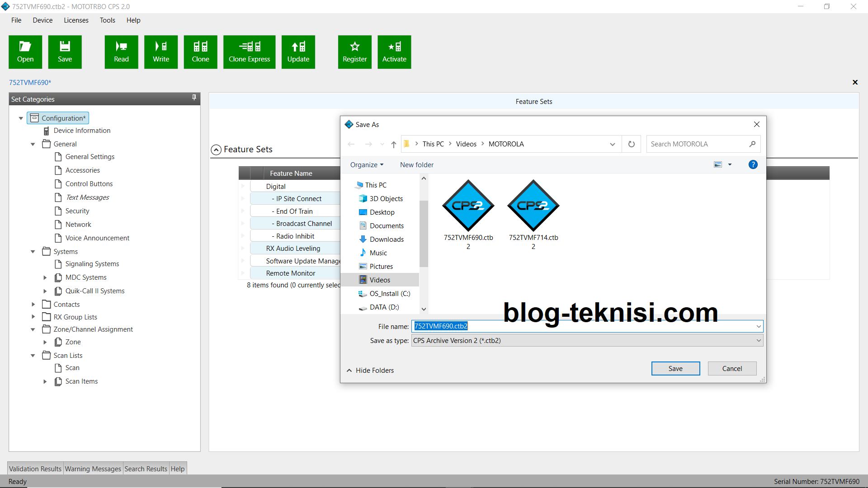Switch to the Validation Results tab

[x=35, y=469]
